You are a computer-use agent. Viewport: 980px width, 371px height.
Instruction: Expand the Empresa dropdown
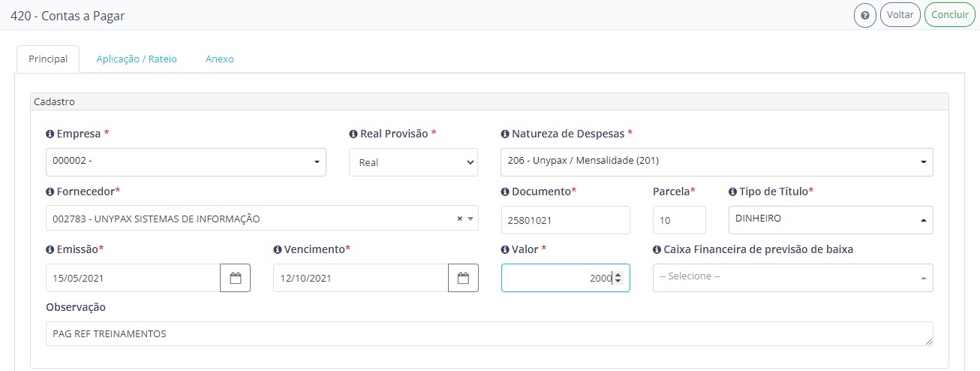tap(186, 161)
